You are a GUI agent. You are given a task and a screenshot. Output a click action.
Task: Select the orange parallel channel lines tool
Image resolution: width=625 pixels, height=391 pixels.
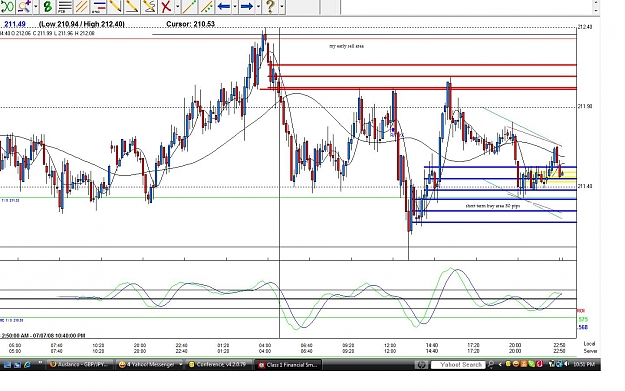81,6
